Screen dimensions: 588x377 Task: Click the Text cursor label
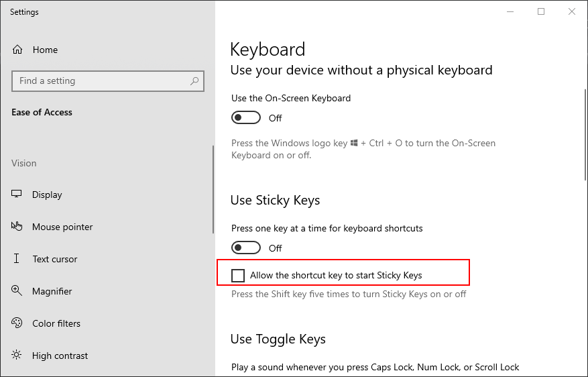coord(55,259)
